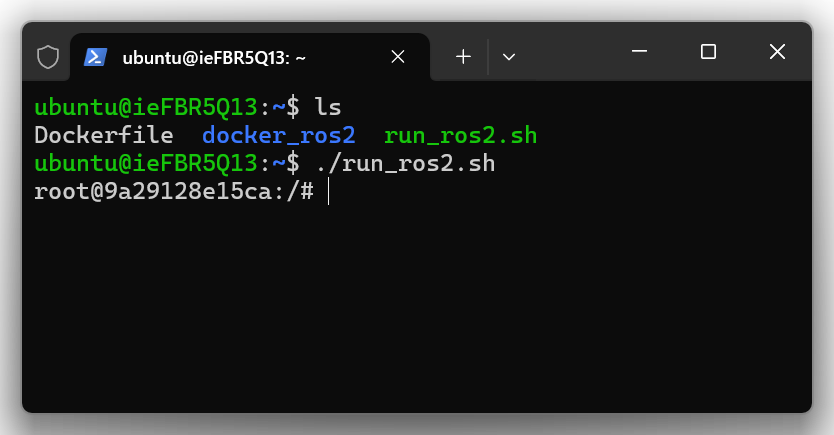The width and height of the screenshot is (834, 435).
Task: Select the ubuntu@ieFBR5Q13: ~ tab title
Action: coord(214,58)
